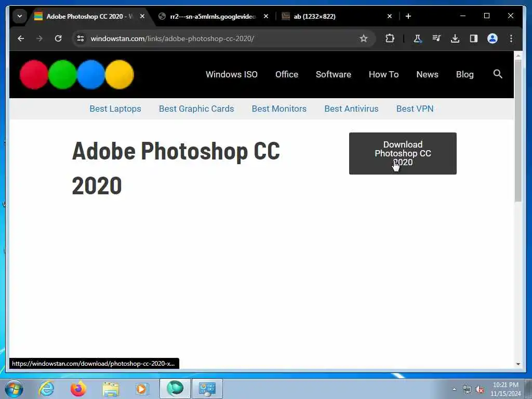
Task: Open the profile avatar menu
Action: point(493,38)
